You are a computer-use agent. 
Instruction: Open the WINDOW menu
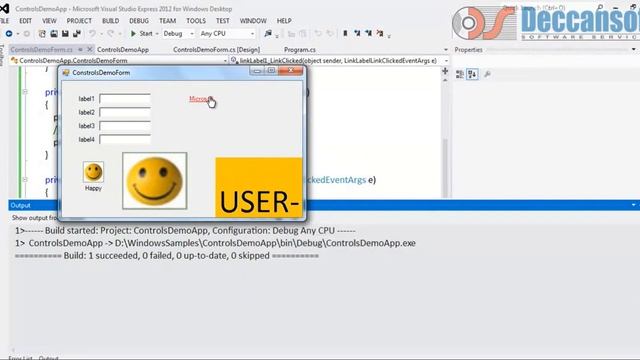pos(253,20)
